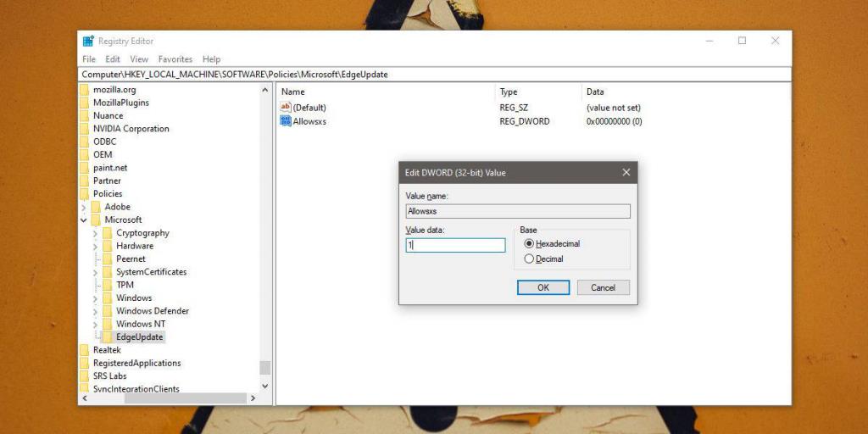Click the (Default) string value icon
Screen dimensions: 868x434
[x=286, y=108]
